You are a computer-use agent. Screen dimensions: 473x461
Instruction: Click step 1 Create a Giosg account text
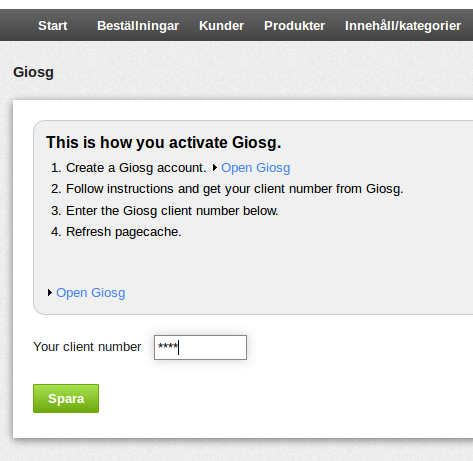pyautogui.click(x=136, y=168)
